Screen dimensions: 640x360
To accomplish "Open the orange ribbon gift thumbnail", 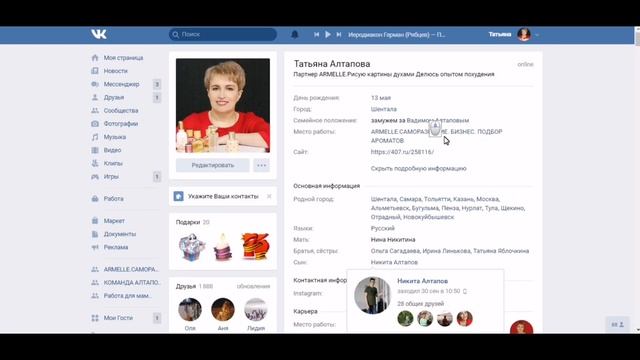I will pyautogui.click(x=255, y=246).
